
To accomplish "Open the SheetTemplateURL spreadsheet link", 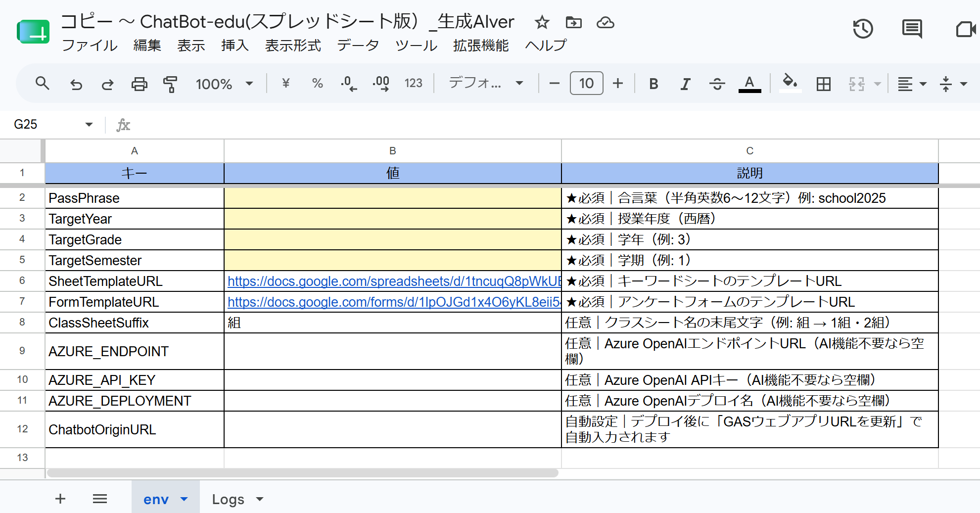I will point(394,281).
